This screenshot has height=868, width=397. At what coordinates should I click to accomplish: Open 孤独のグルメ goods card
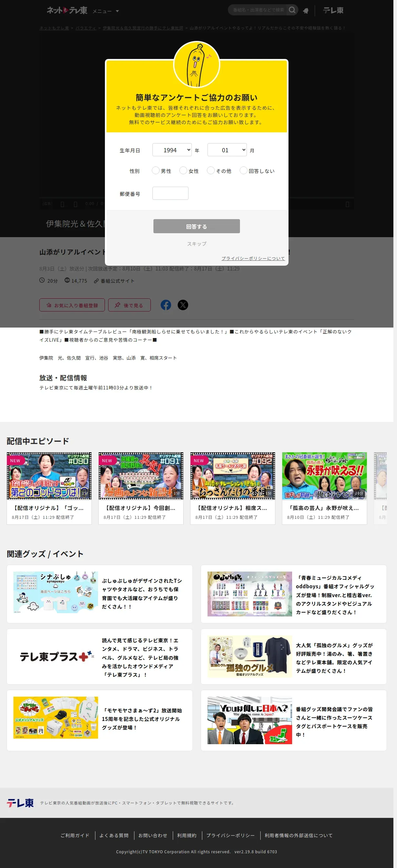coord(294,657)
